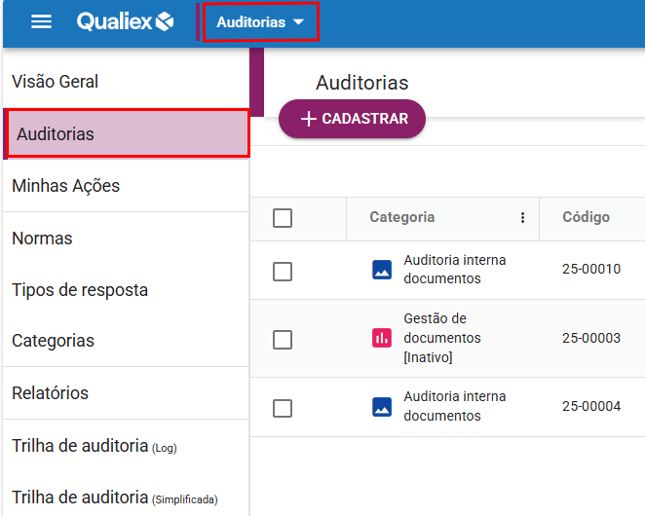Viewport: 645px width, 516px height.
Task: Click pink chart icon for Gestão de documentos
Action: point(381,338)
